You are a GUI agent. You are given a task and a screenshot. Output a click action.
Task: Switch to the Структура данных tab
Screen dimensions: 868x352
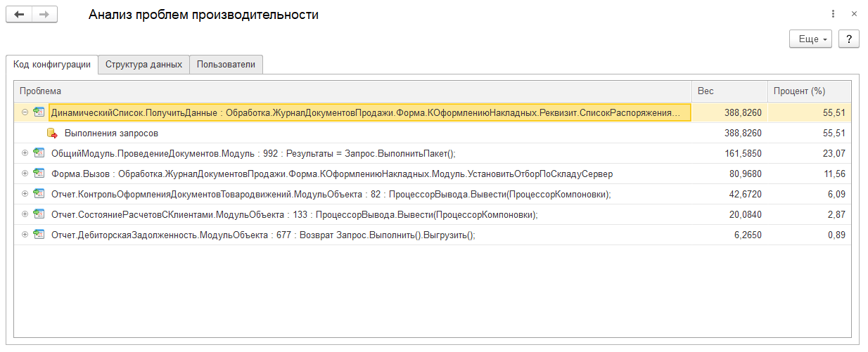coord(143,65)
